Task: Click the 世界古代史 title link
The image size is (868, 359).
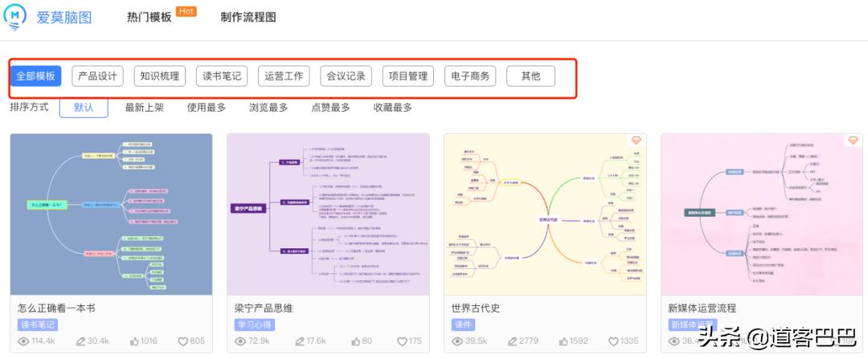Action: point(476,308)
